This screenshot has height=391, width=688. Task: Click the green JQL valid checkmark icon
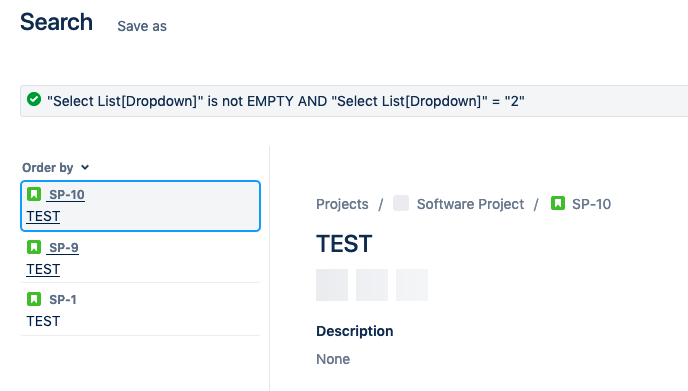click(34, 100)
